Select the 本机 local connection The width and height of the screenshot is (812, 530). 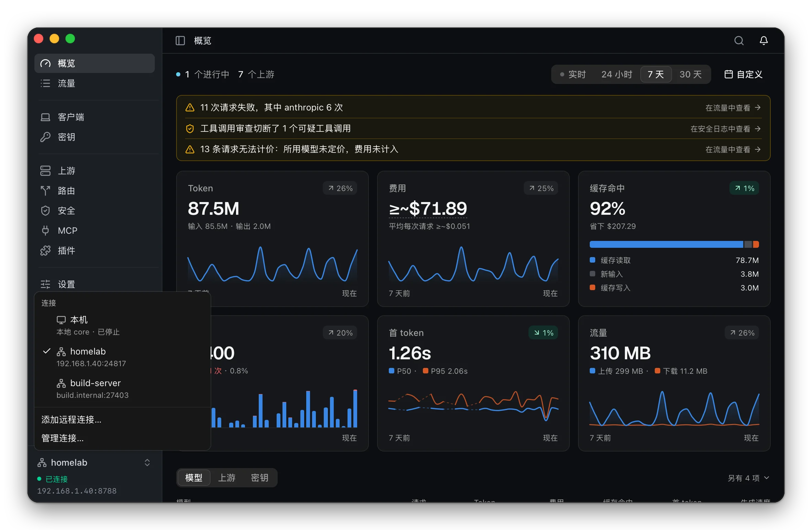(x=122, y=326)
